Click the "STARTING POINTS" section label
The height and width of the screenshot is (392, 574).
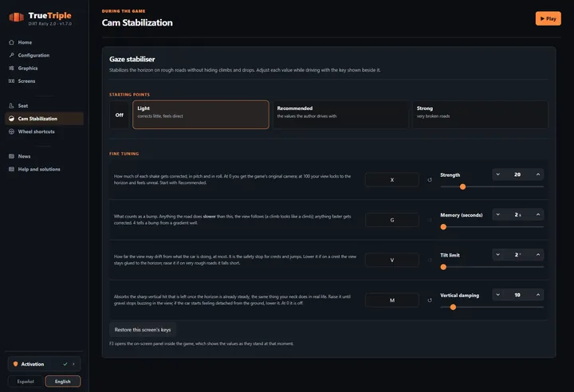(x=130, y=95)
